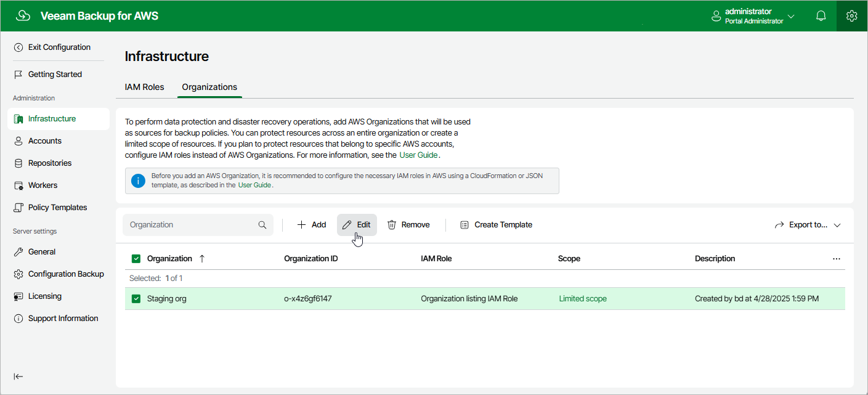Click the IAM Role column header
This screenshot has height=395, width=868.
pyautogui.click(x=436, y=259)
